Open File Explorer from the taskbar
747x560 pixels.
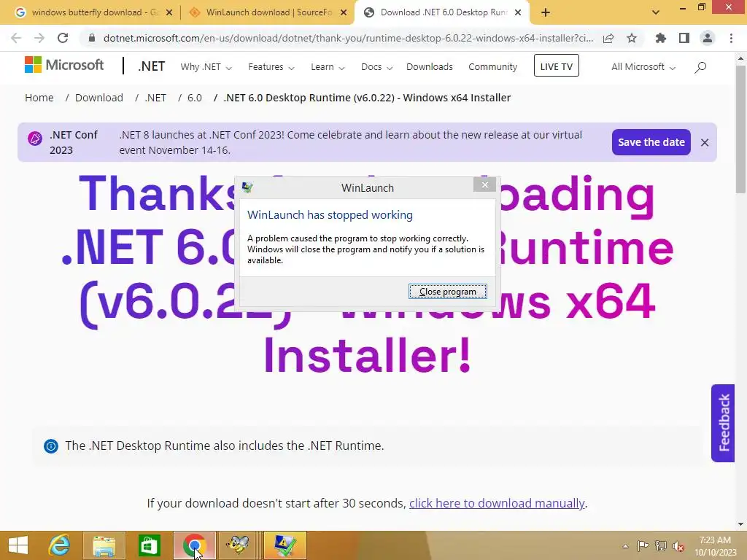point(104,545)
